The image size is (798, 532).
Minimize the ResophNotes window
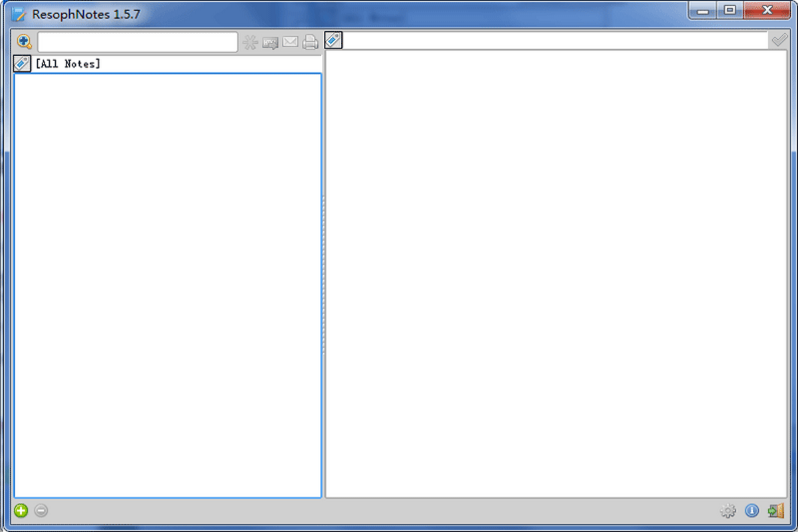point(702,11)
